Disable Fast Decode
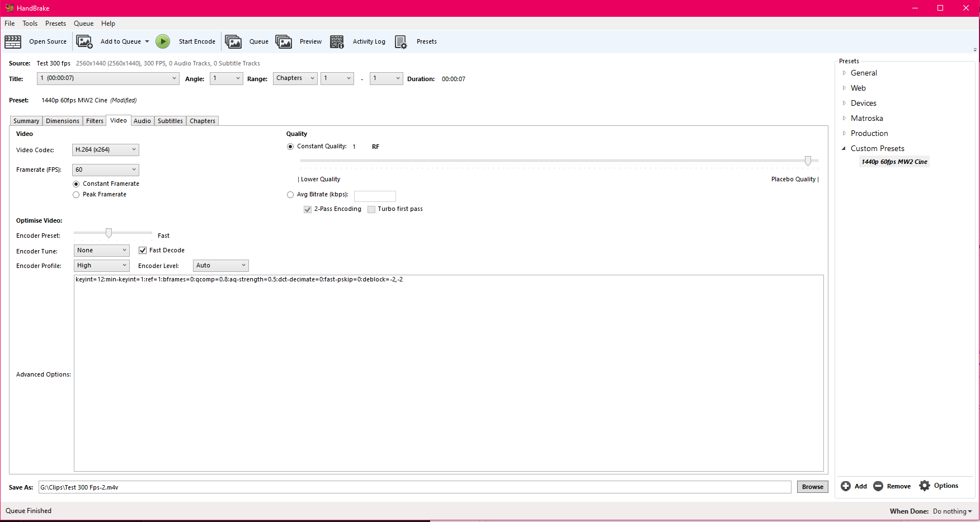 pos(143,250)
